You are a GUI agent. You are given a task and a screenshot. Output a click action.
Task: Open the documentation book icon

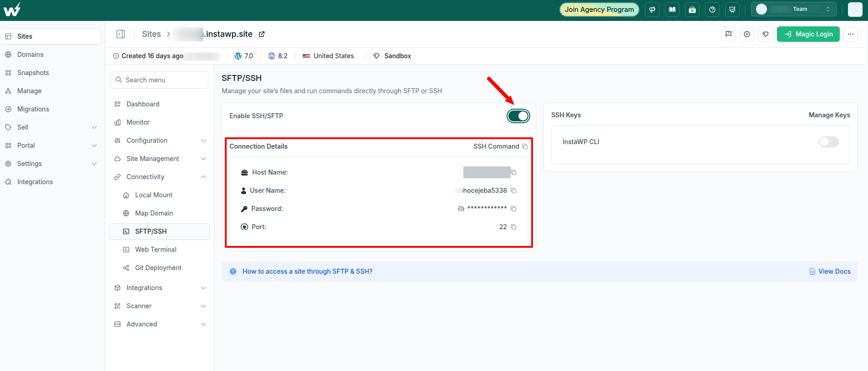point(672,10)
